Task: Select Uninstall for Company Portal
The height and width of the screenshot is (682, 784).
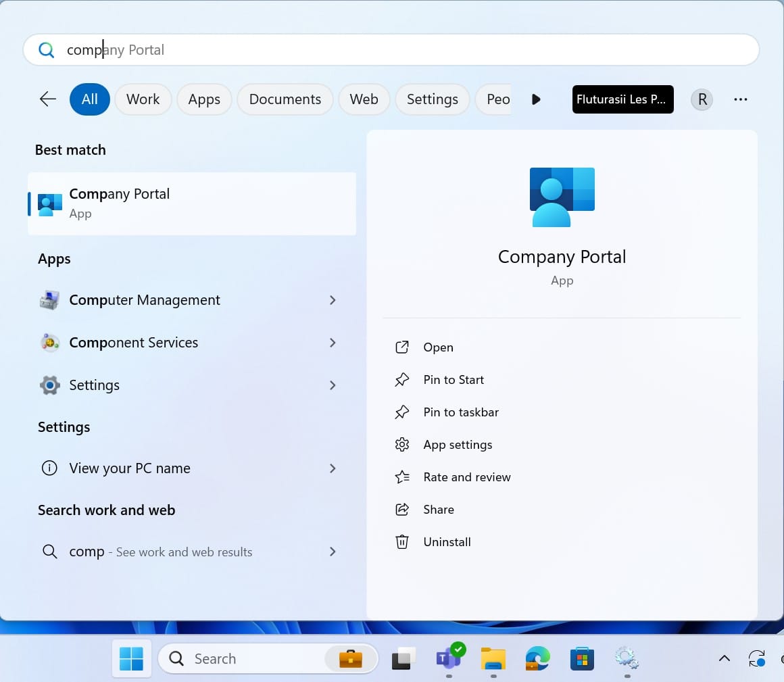Action: point(447,542)
